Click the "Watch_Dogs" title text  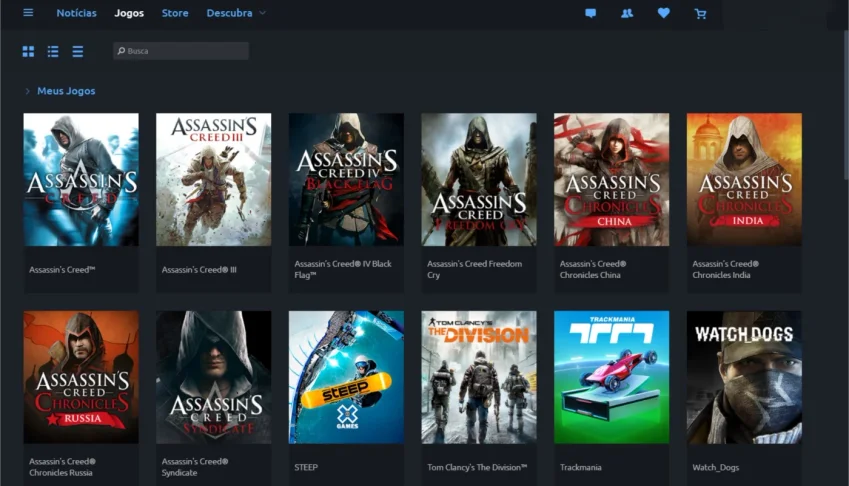click(x=715, y=467)
